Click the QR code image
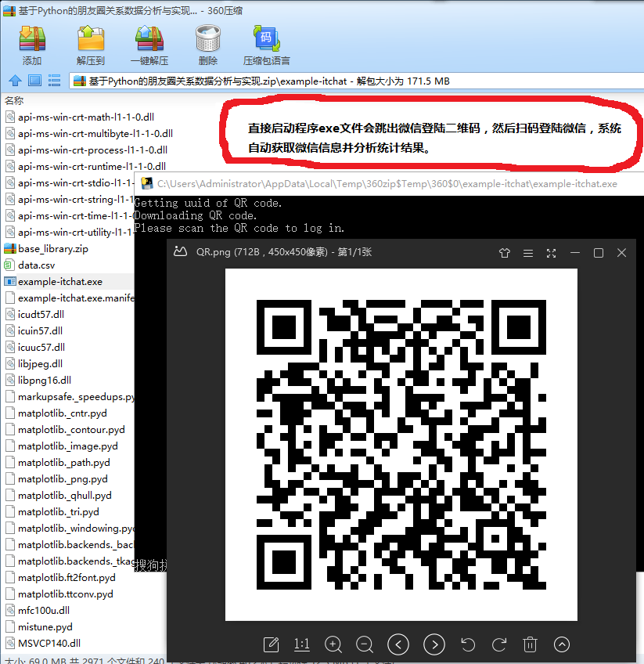 click(x=401, y=445)
